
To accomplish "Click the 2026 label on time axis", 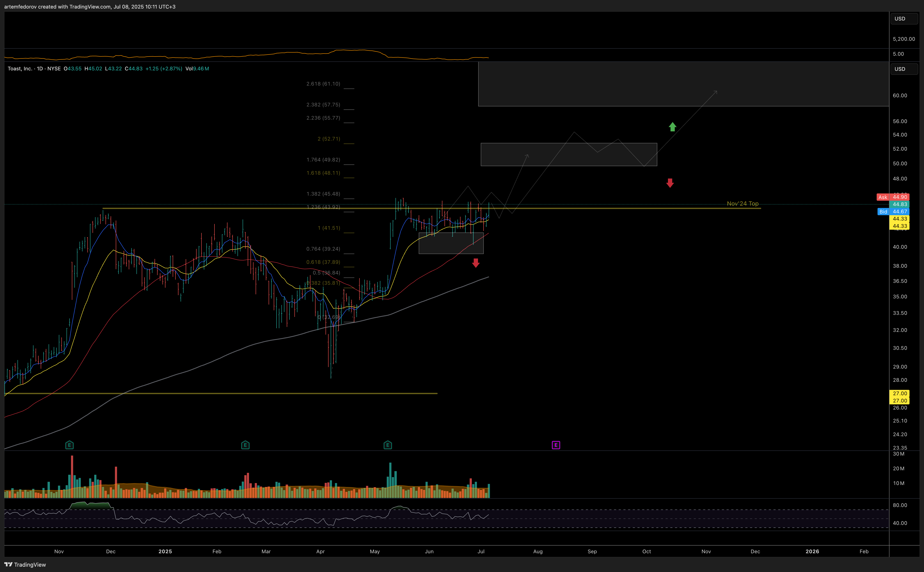I will tap(812, 551).
